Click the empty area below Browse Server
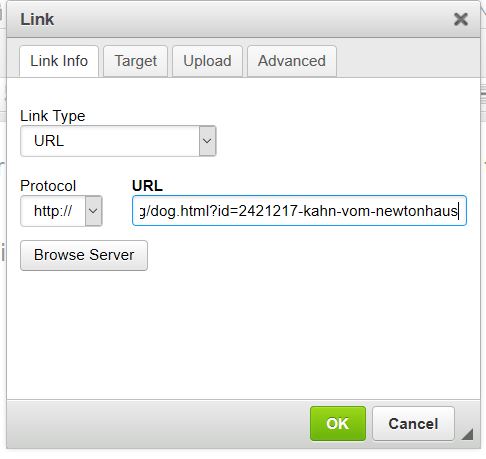Viewport: 486px width, 459px height. [243, 333]
